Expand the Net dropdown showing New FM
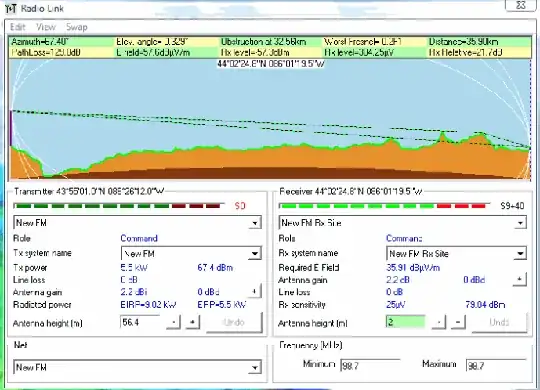This screenshot has width=540, height=390. pos(255,367)
